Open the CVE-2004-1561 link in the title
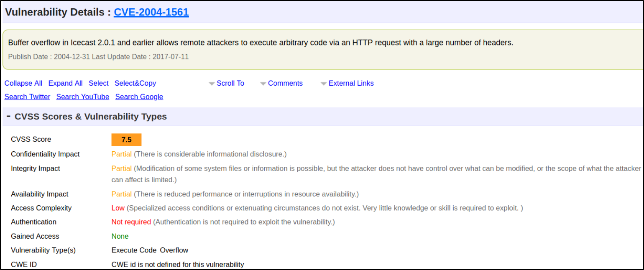This screenshot has height=270, width=644. 151,12
